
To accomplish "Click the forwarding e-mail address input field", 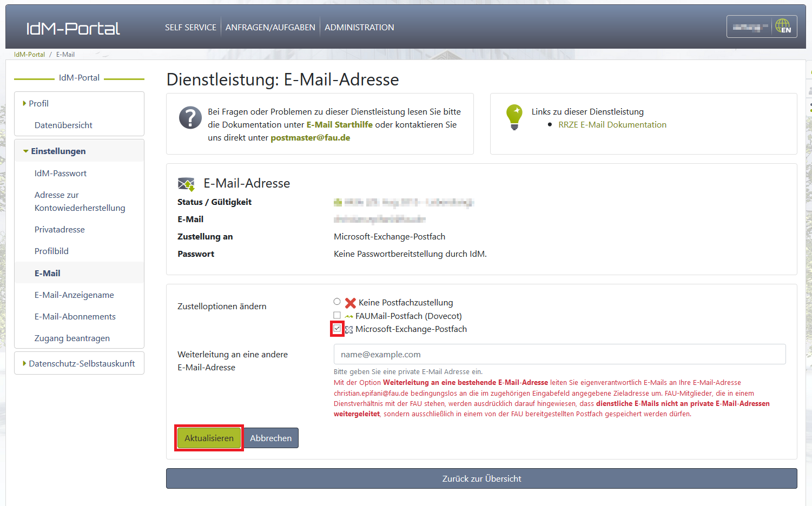I will [x=559, y=355].
